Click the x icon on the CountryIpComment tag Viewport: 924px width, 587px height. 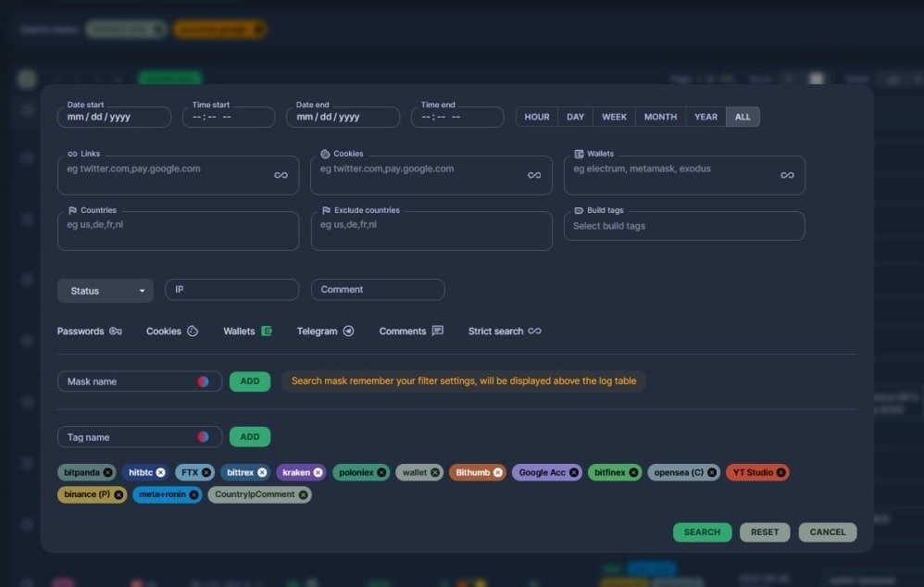pyautogui.click(x=304, y=494)
